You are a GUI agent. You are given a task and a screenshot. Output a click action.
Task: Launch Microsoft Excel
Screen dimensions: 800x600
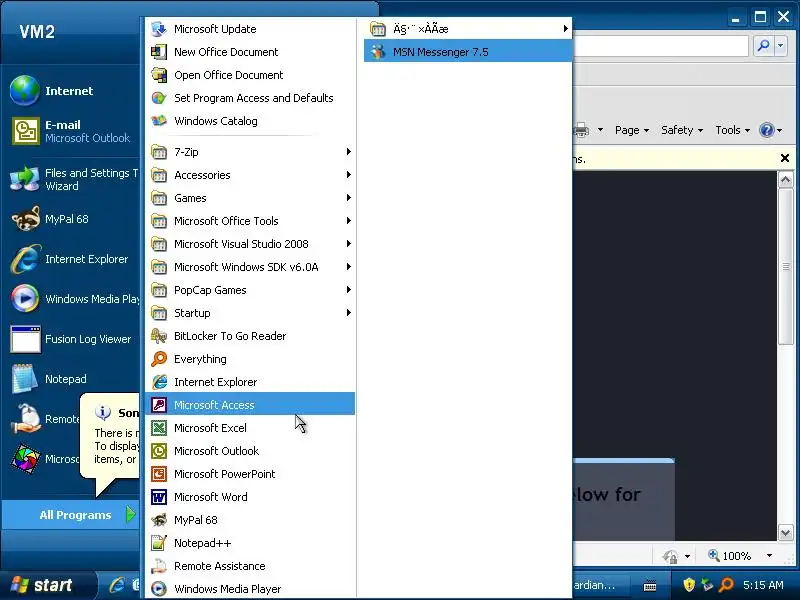pyautogui.click(x=250, y=428)
